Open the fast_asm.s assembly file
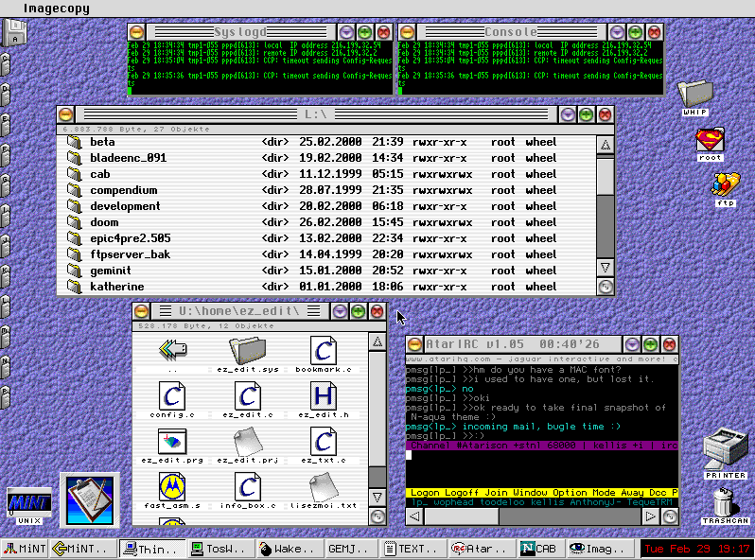 click(172, 487)
